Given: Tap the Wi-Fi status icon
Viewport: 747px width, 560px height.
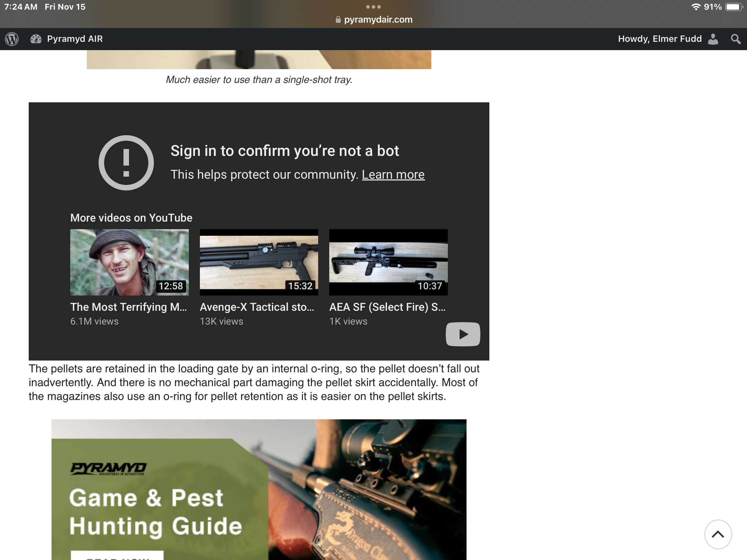Looking at the screenshot, I should point(696,7).
